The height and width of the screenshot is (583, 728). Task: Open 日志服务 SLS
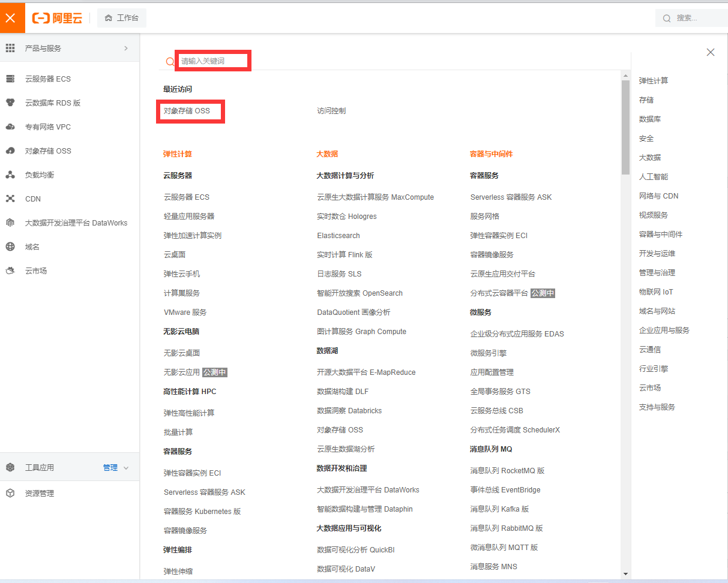(339, 274)
